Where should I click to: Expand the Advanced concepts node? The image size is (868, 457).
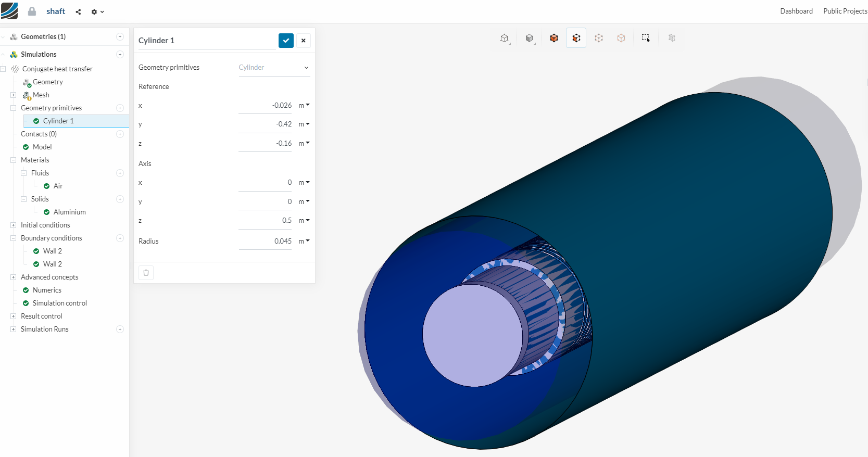pyautogui.click(x=13, y=277)
